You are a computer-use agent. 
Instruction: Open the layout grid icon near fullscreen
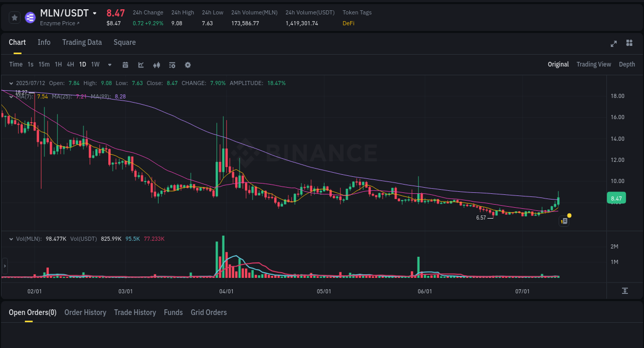click(x=629, y=43)
